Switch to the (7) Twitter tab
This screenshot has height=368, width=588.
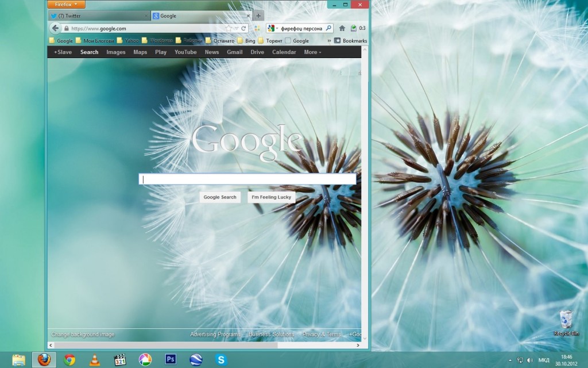tap(99, 16)
